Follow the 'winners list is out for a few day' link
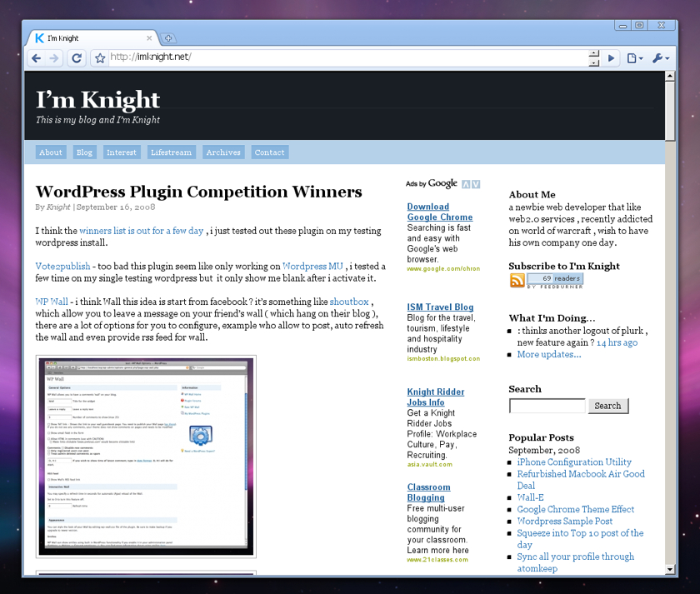Image resolution: width=700 pixels, height=594 pixels. (x=141, y=231)
